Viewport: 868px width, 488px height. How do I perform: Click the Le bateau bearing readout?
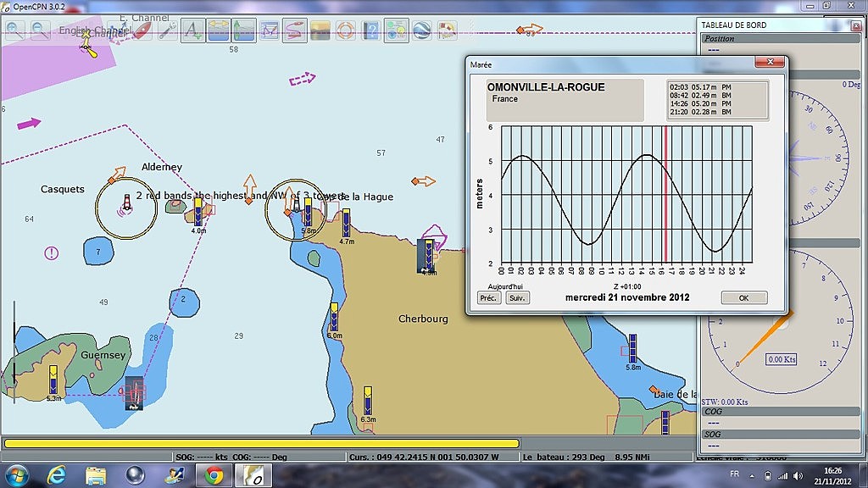587,457
